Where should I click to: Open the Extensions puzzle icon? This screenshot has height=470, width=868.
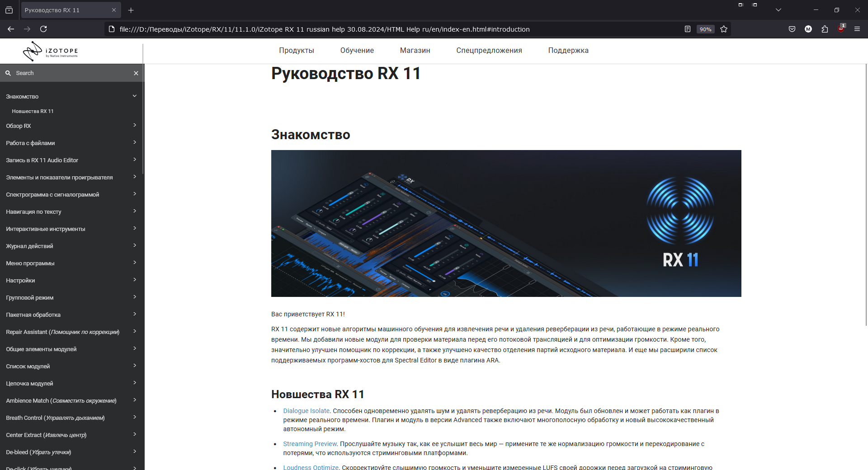[825, 29]
